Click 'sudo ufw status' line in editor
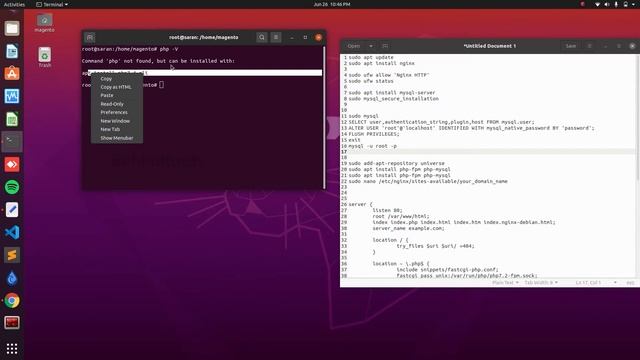Viewport: 640px width, 360px height. (x=371, y=81)
